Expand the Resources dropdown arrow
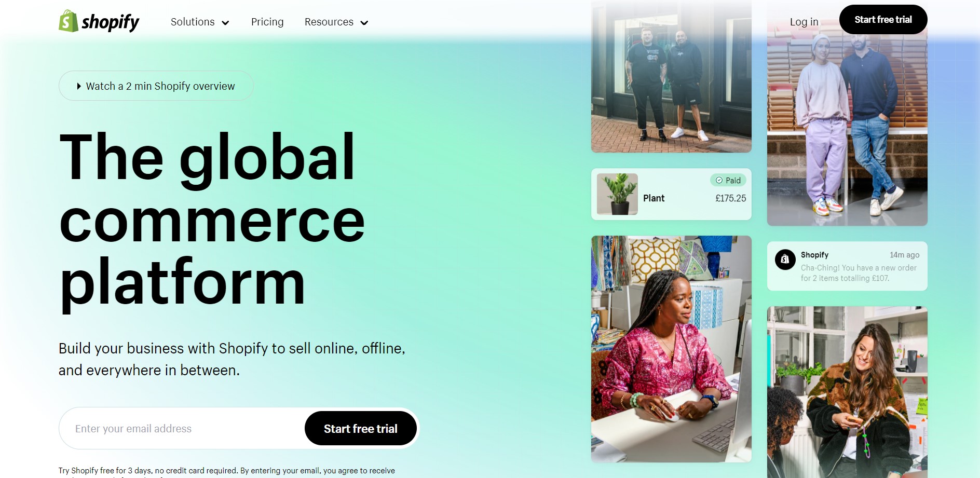The width and height of the screenshot is (980, 478). pyautogui.click(x=364, y=23)
